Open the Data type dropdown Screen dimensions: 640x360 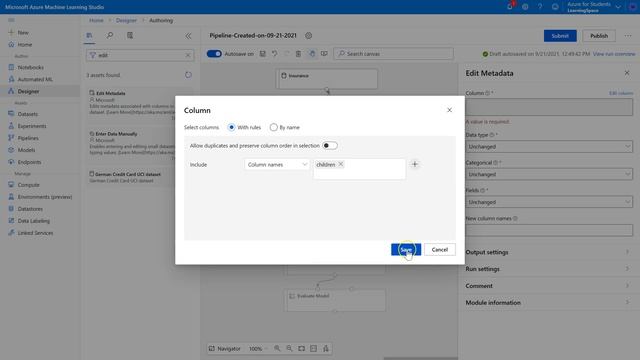click(549, 147)
